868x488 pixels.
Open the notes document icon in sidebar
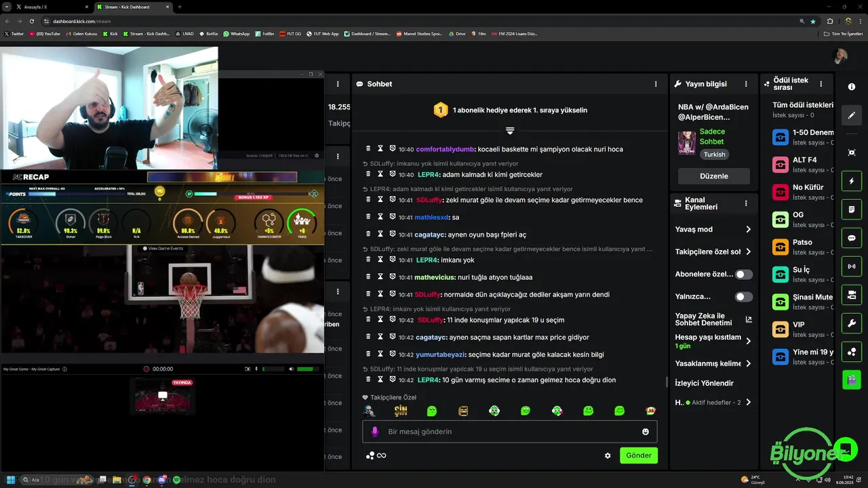[x=852, y=210]
